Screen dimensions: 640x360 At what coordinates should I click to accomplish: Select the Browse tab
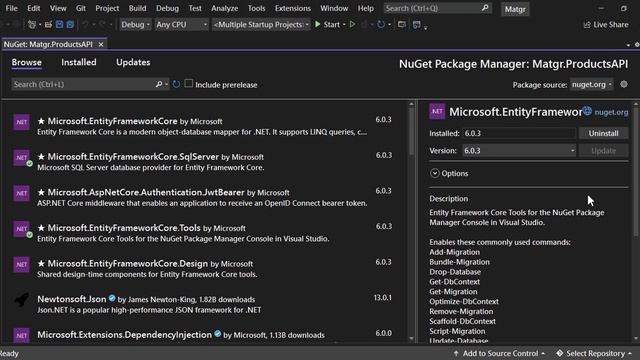27,62
